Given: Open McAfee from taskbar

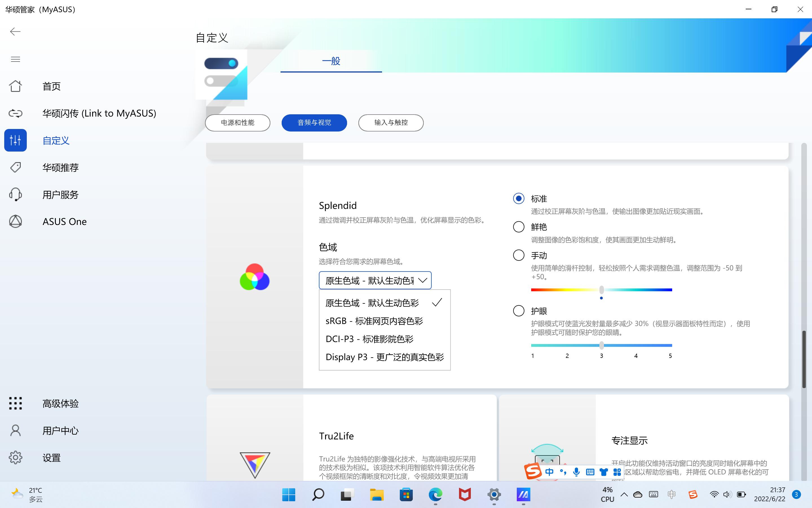Looking at the screenshot, I should (x=465, y=494).
